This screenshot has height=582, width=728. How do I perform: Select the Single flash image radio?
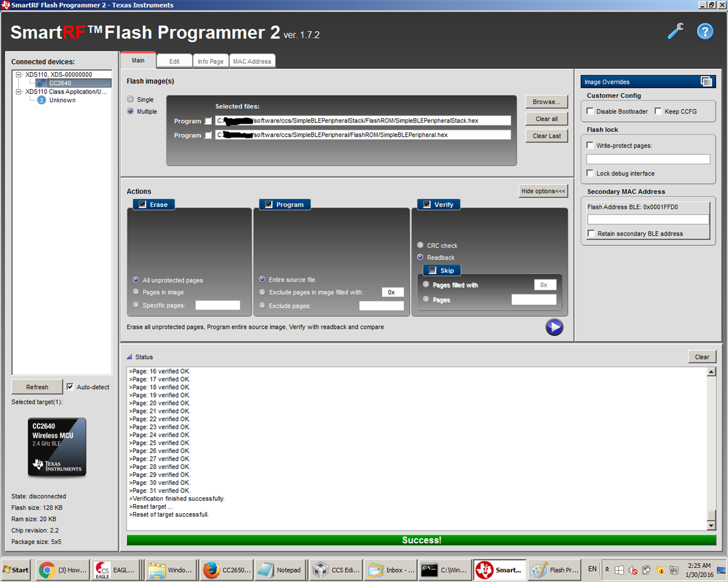pos(130,99)
